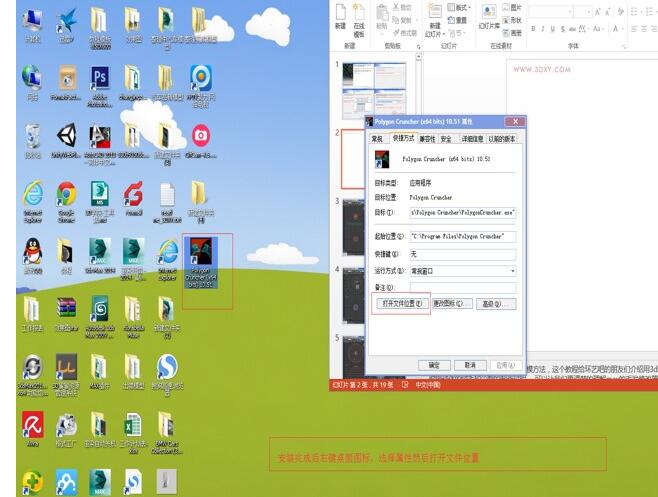Click OK (确定) in properties dialog
Image resolution: width=658 pixels, height=497 pixels.
tap(434, 365)
